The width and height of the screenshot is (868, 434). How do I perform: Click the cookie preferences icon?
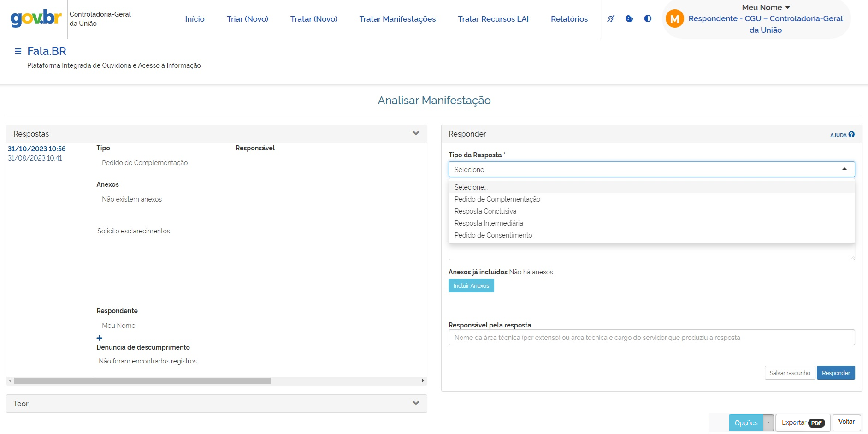[x=629, y=19]
